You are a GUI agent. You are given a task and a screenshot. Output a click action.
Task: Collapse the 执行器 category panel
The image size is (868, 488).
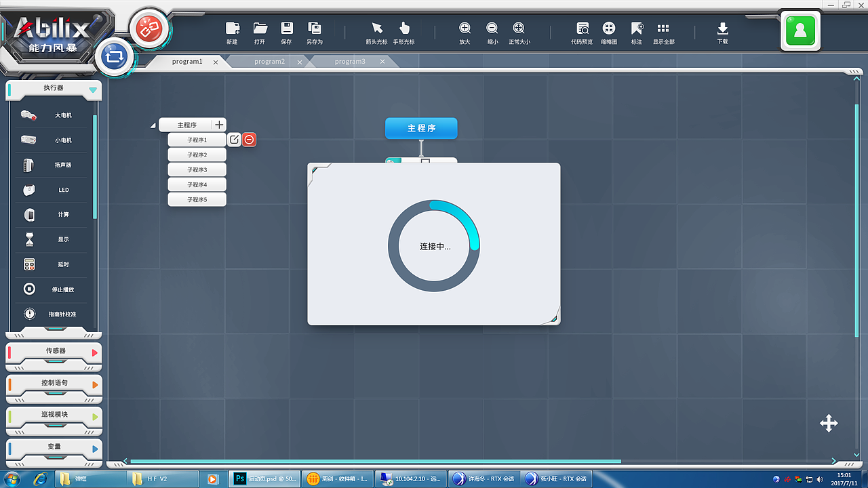click(93, 89)
